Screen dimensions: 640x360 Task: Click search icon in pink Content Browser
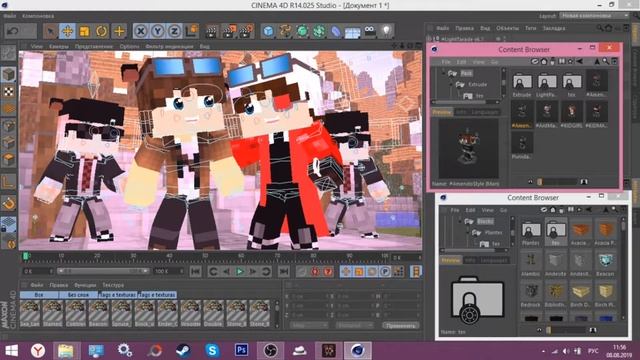(x=605, y=62)
